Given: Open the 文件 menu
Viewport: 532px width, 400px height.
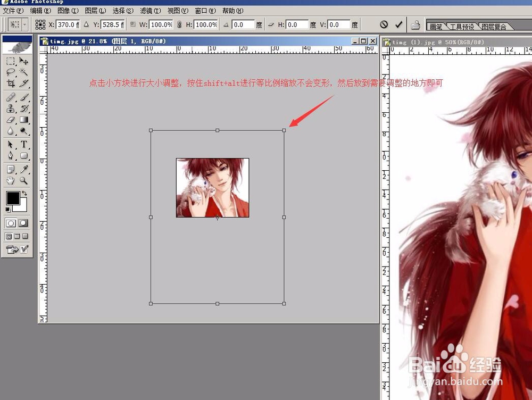Looking at the screenshot, I should [13, 11].
